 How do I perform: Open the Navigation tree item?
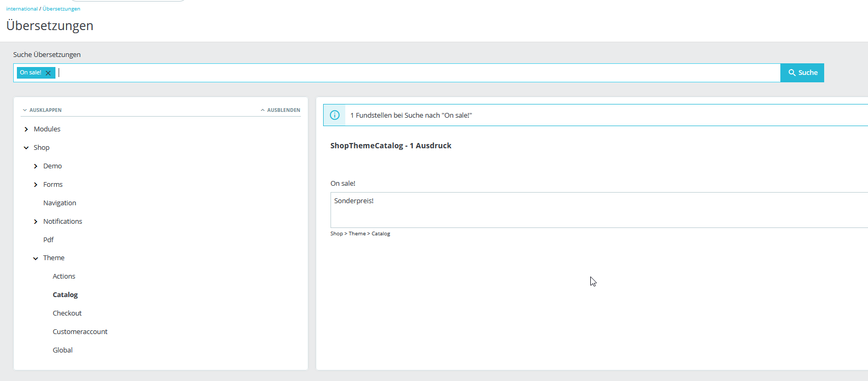(x=60, y=203)
